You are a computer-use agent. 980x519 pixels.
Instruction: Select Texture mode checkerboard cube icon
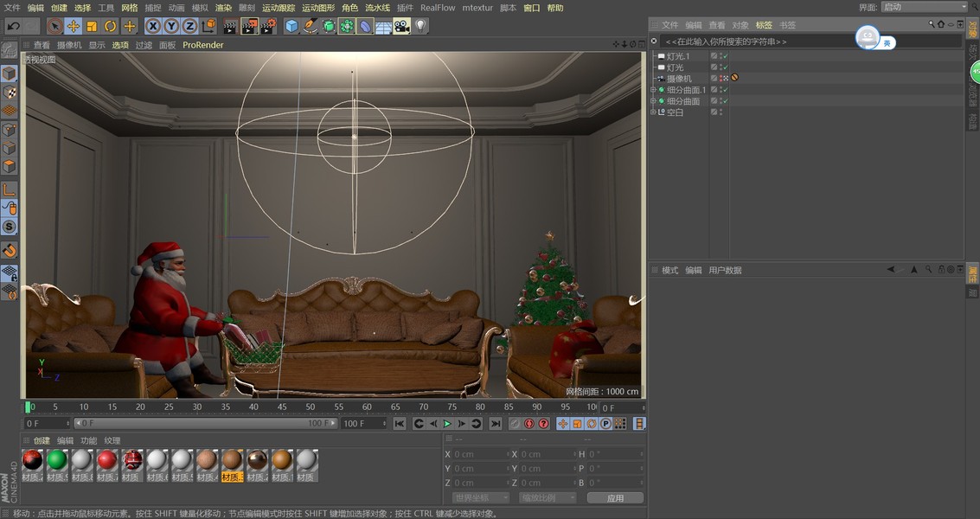click(9, 92)
